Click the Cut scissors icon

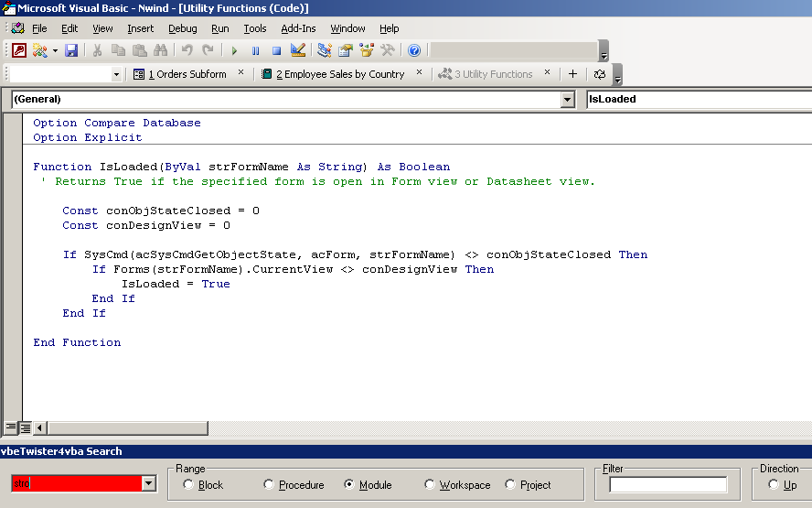point(97,50)
